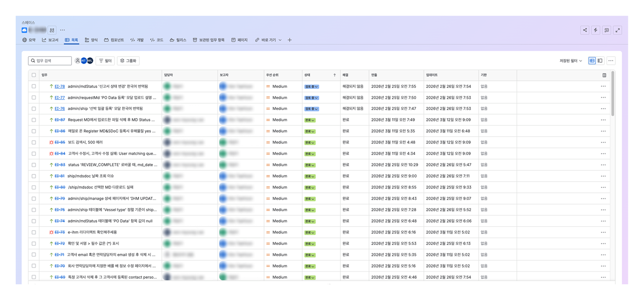The image size is (644, 300).
Task: Switch to the split sidebar detail view icon
Action: (x=600, y=61)
